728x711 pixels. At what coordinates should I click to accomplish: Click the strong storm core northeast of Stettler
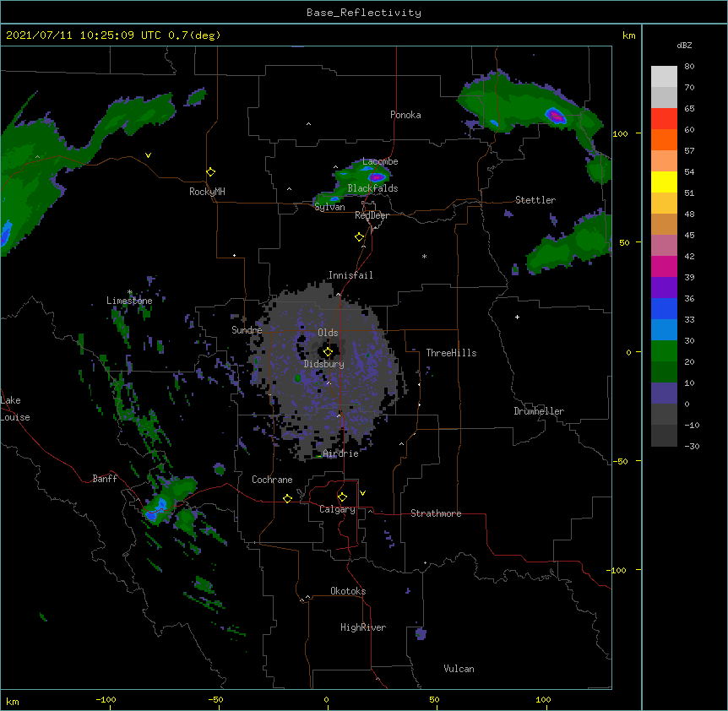(x=555, y=116)
